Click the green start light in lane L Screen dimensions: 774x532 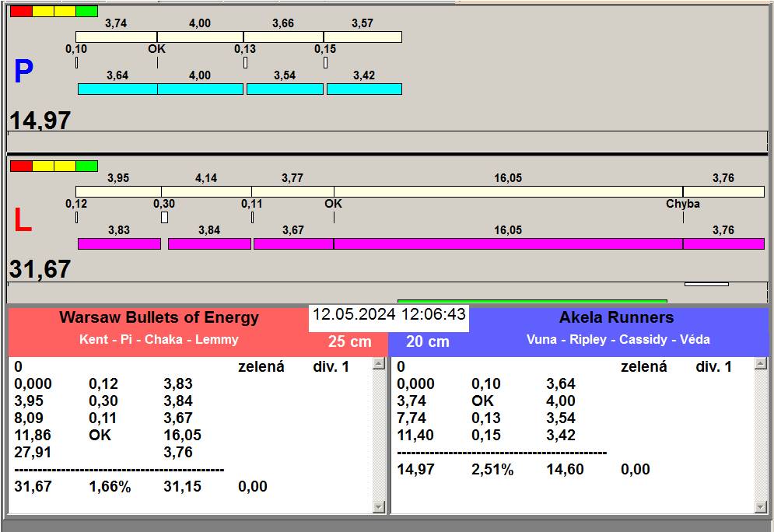click(x=86, y=166)
